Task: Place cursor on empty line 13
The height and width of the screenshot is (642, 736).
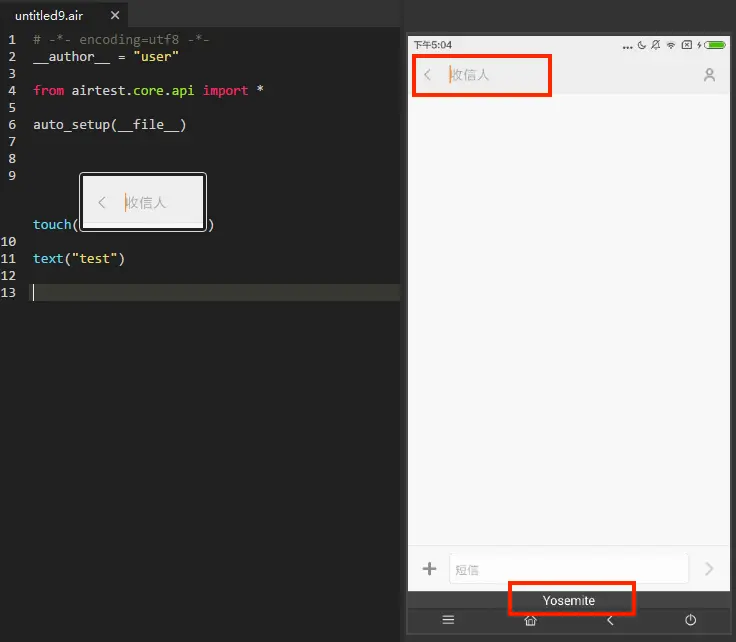Action: point(216,292)
